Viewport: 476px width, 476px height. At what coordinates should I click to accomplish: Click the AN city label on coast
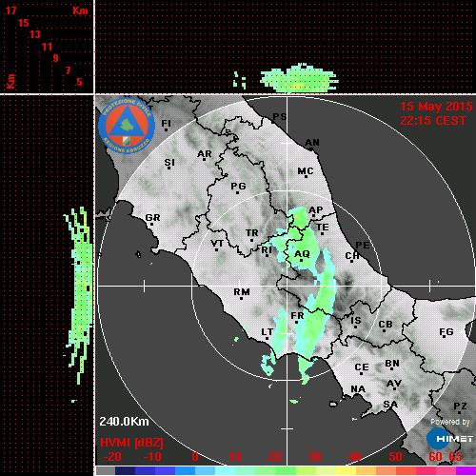coord(312,143)
